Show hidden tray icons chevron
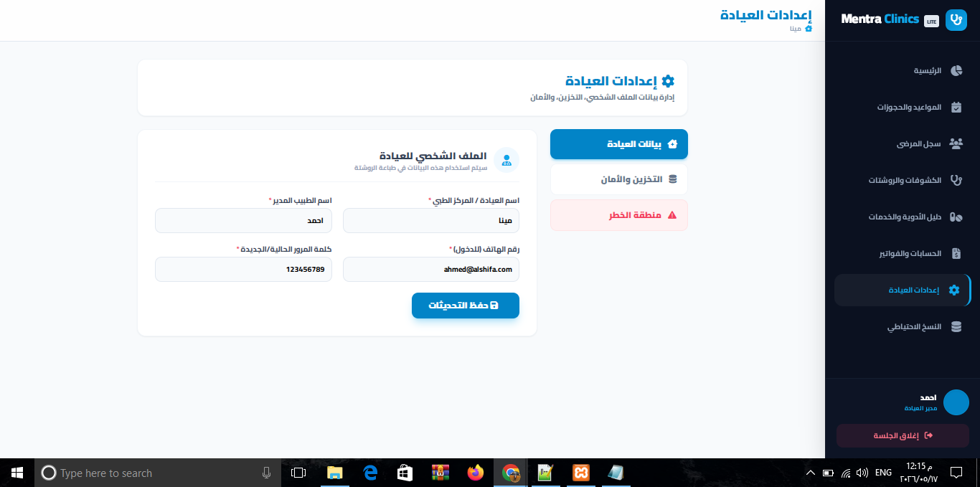Screen dimensions: 980x487 pyautogui.click(x=811, y=473)
